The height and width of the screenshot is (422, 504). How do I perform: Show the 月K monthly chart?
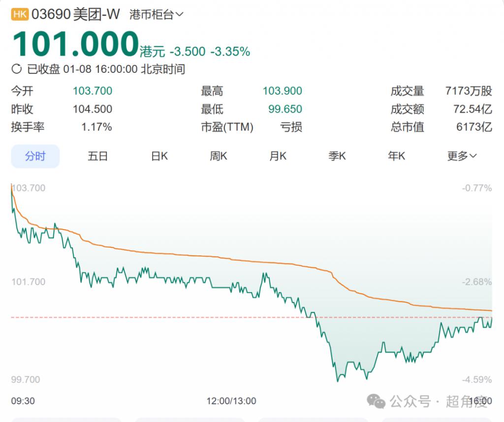tap(278, 156)
